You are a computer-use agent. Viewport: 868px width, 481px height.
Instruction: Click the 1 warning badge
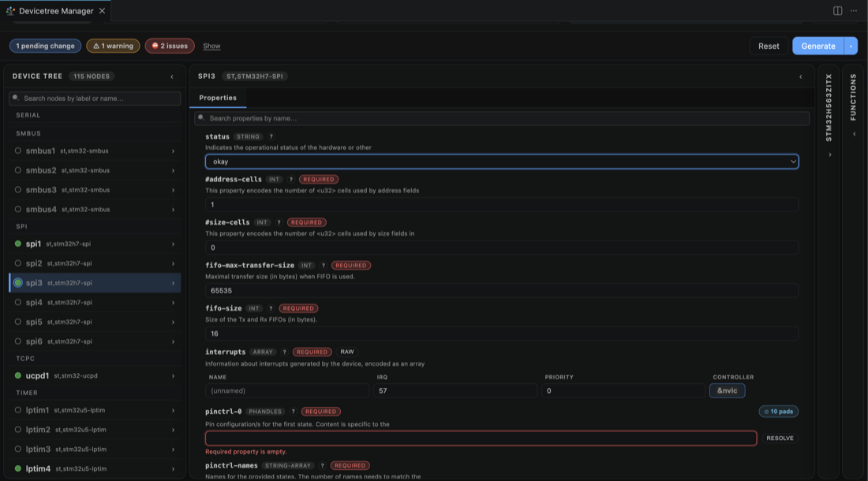tap(113, 46)
